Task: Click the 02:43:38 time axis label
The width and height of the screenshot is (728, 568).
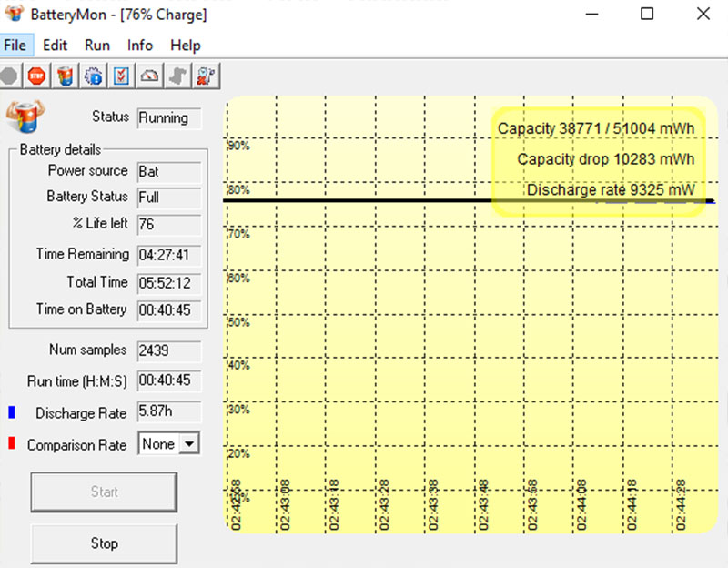Action: (433, 505)
